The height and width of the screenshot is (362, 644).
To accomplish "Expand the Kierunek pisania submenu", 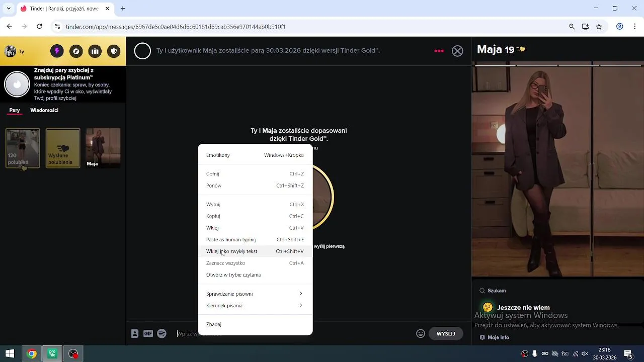I will [255, 305].
